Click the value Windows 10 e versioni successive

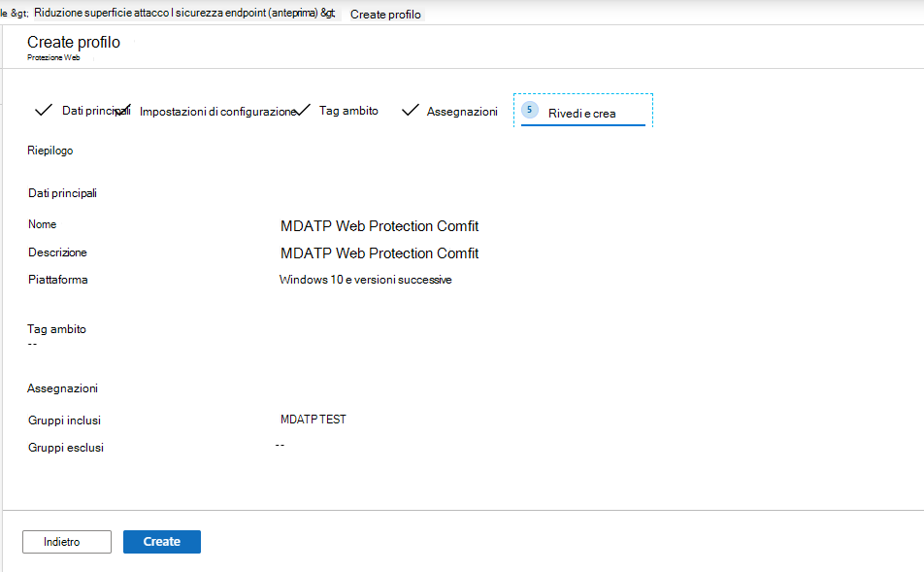coord(365,280)
